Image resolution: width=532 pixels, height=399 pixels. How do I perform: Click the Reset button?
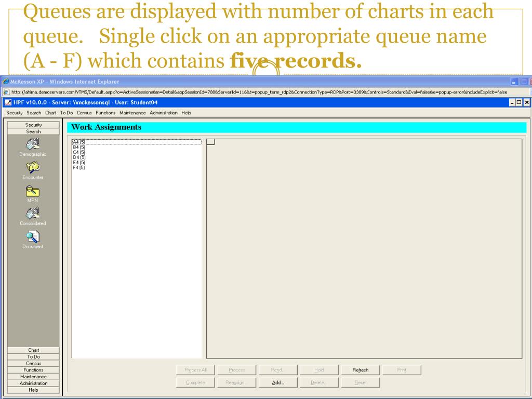click(361, 382)
